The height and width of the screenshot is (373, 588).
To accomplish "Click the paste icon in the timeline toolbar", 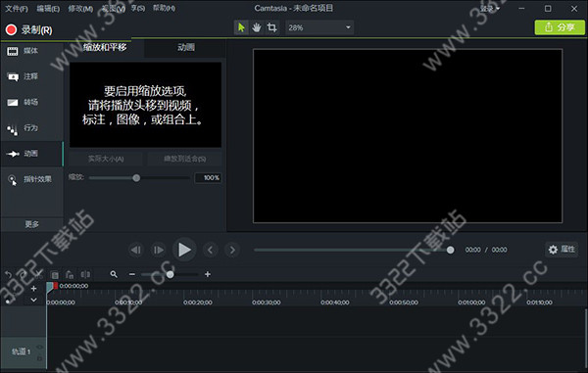I will [x=70, y=274].
